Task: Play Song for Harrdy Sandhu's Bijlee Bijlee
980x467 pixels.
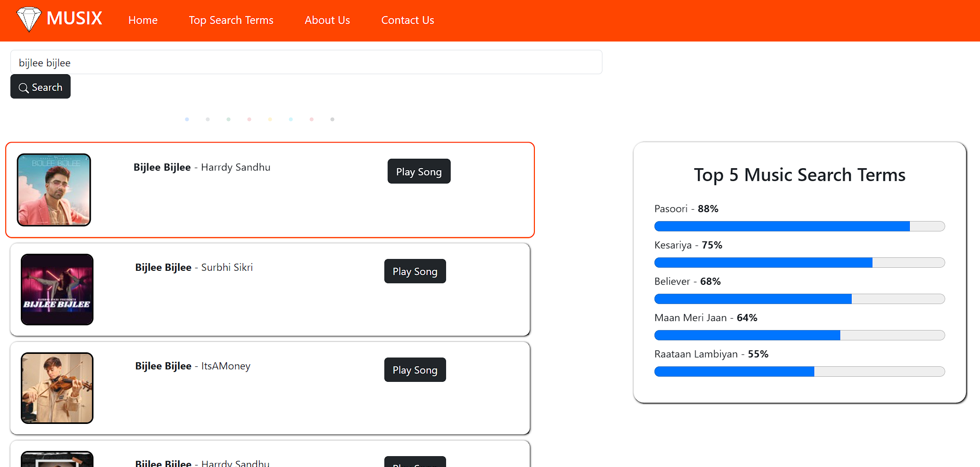Action: (419, 171)
